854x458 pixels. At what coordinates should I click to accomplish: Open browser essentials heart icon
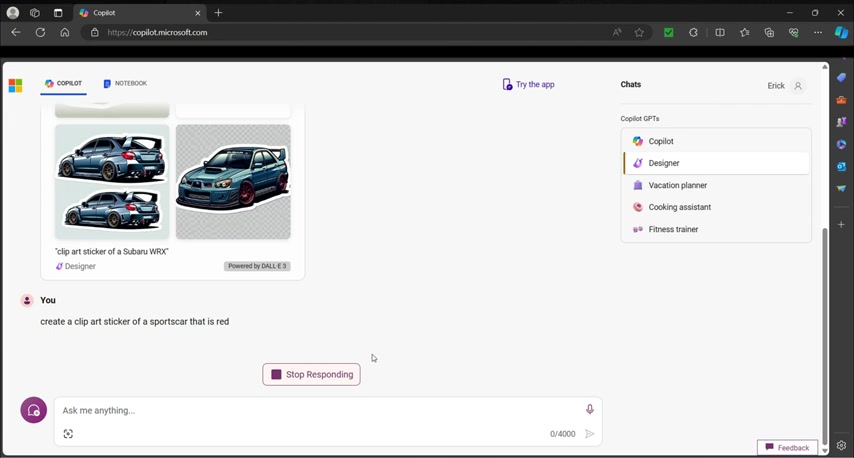794,32
